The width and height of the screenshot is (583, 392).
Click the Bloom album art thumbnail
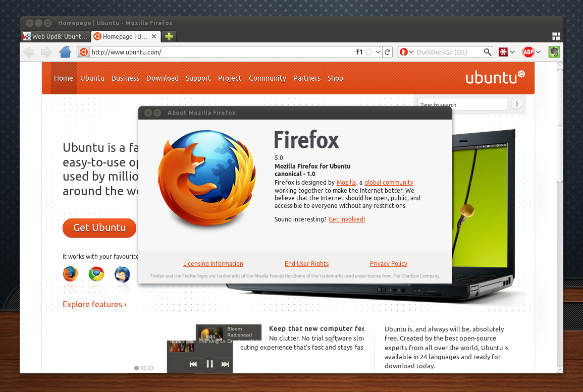(210, 333)
